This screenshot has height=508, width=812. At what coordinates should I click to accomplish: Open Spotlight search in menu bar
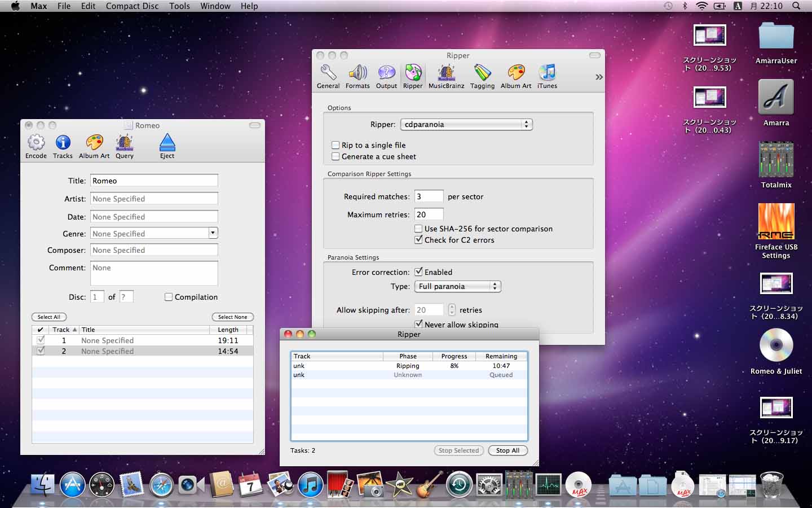(796, 6)
